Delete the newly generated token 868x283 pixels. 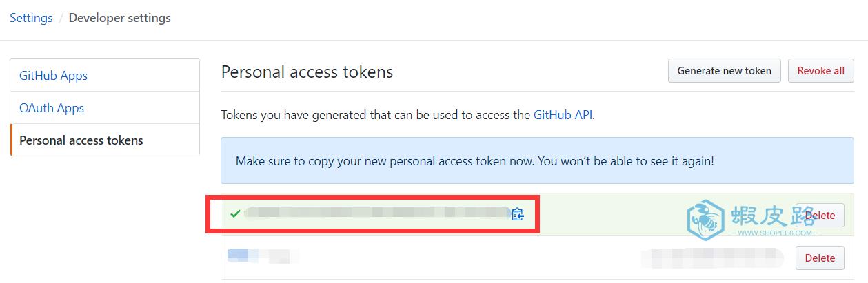(820, 216)
